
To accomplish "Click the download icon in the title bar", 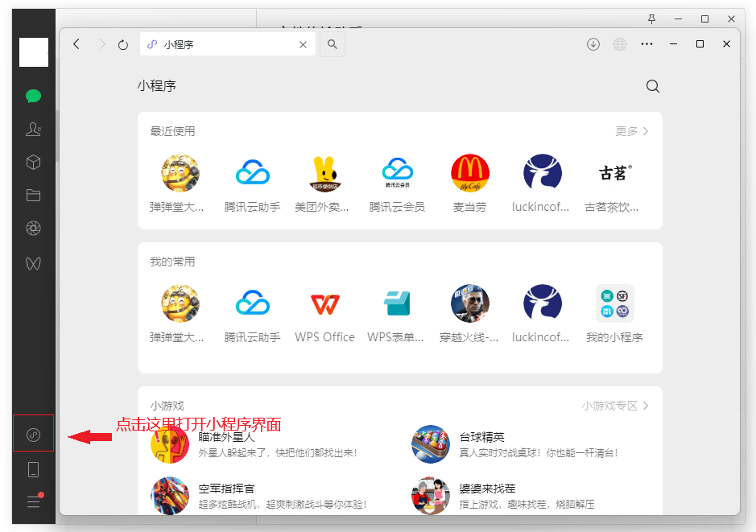I will click(593, 44).
